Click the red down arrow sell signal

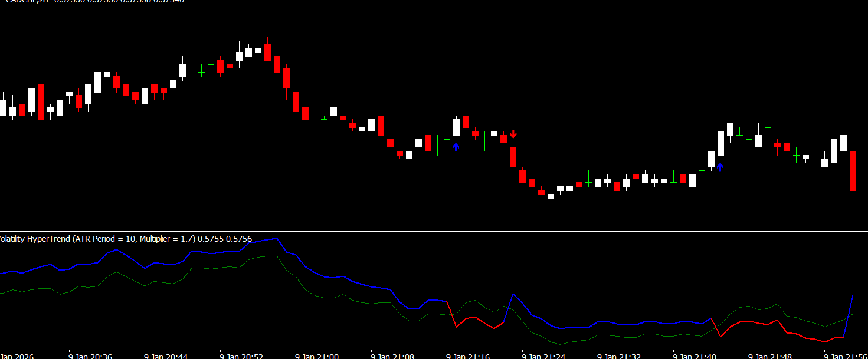click(x=513, y=134)
